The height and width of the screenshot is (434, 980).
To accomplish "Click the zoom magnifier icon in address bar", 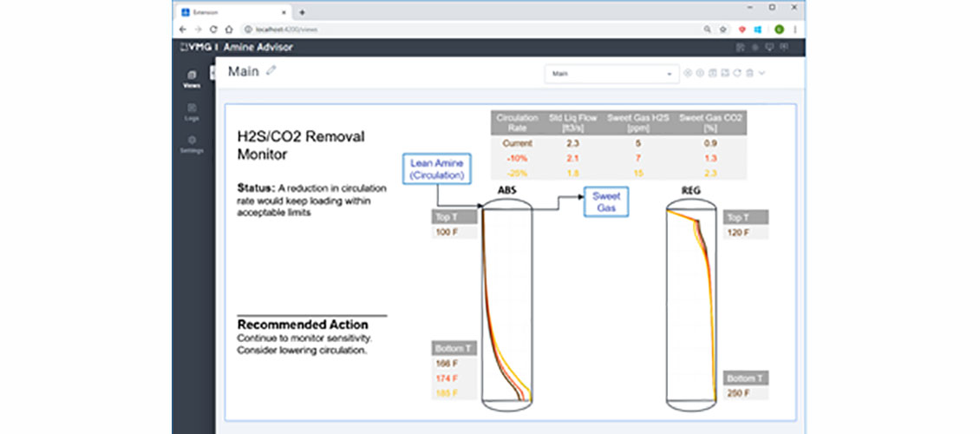I will (x=707, y=29).
